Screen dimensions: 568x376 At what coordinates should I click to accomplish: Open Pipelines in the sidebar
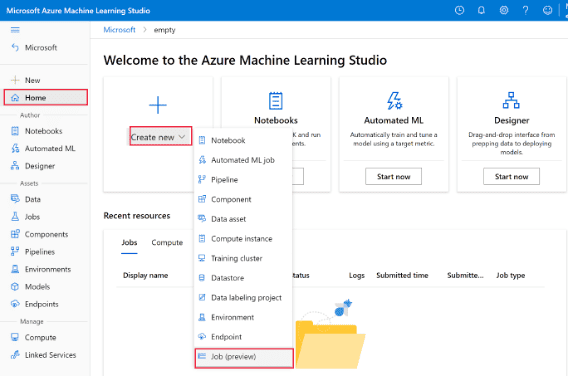point(33,251)
